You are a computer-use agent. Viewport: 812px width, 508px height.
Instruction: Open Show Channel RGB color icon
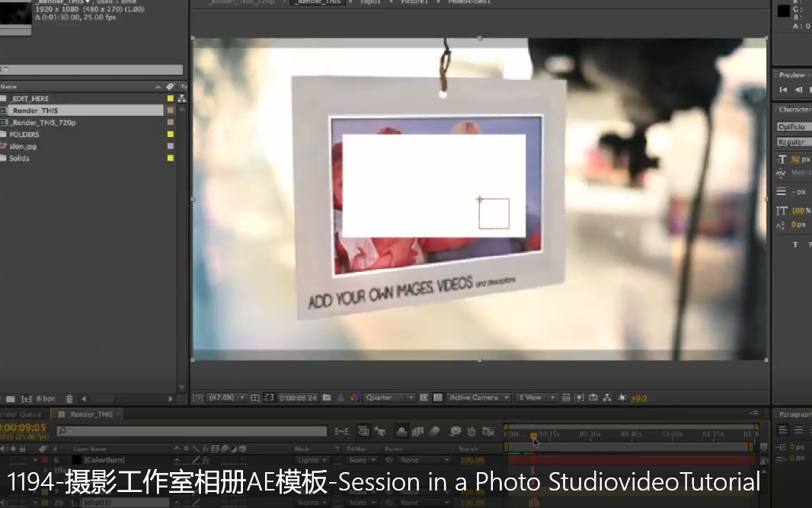[355, 398]
